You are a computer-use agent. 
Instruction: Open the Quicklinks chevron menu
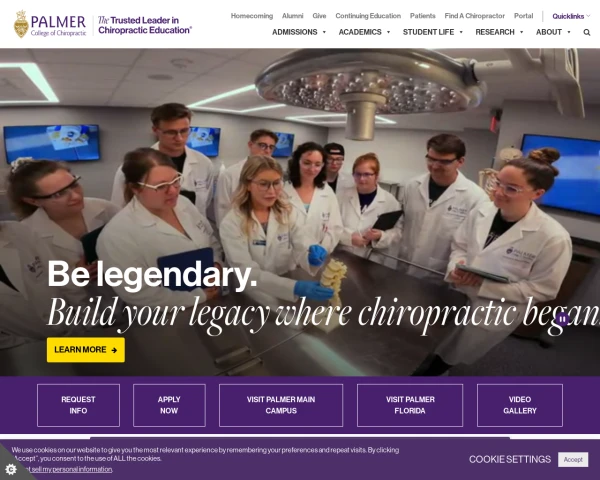pyautogui.click(x=589, y=16)
